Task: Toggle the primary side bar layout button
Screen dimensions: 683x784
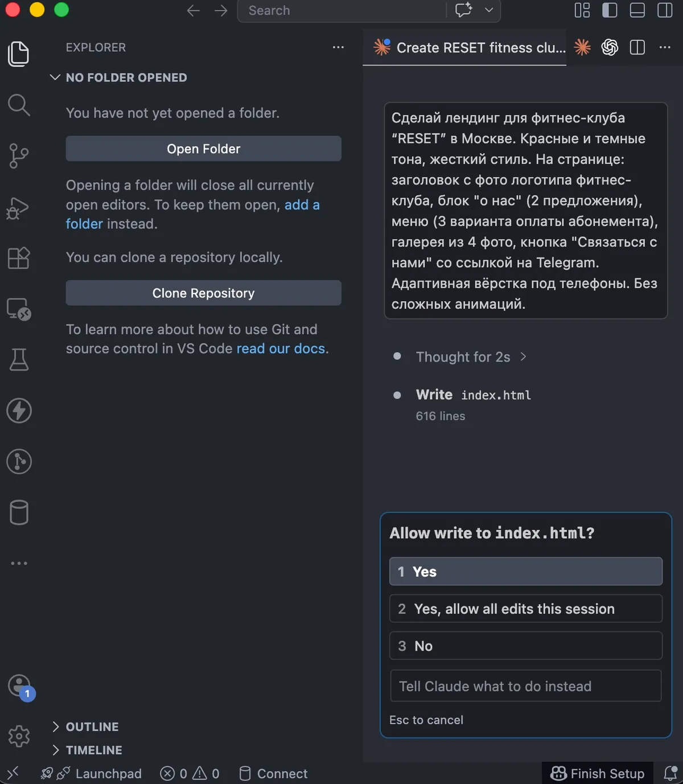Action: [x=610, y=10]
